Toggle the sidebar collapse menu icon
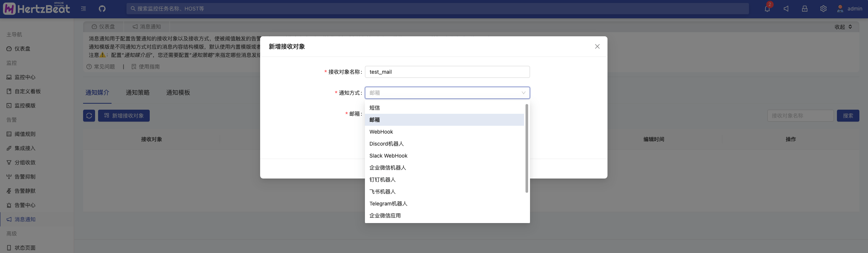The image size is (868, 253). pyautogui.click(x=83, y=9)
